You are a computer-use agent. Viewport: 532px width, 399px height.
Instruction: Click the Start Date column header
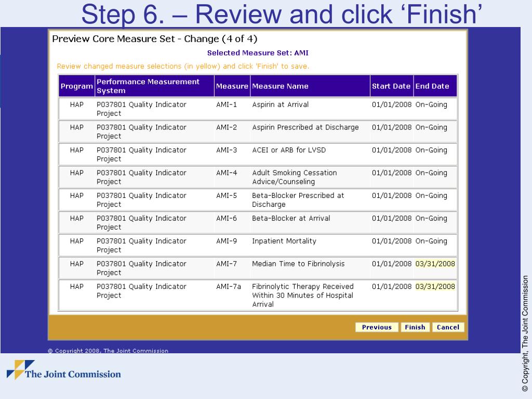point(391,86)
